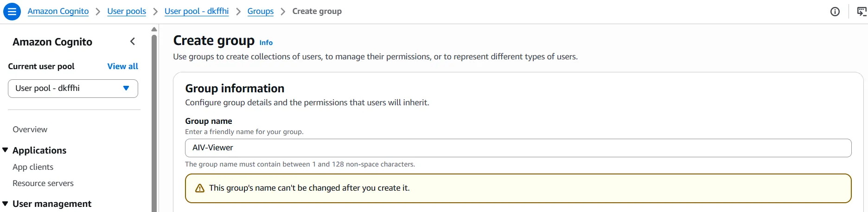868x212 pixels.
Task: Click the Amazon Cognito sidebar title
Action: tap(52, 42)
